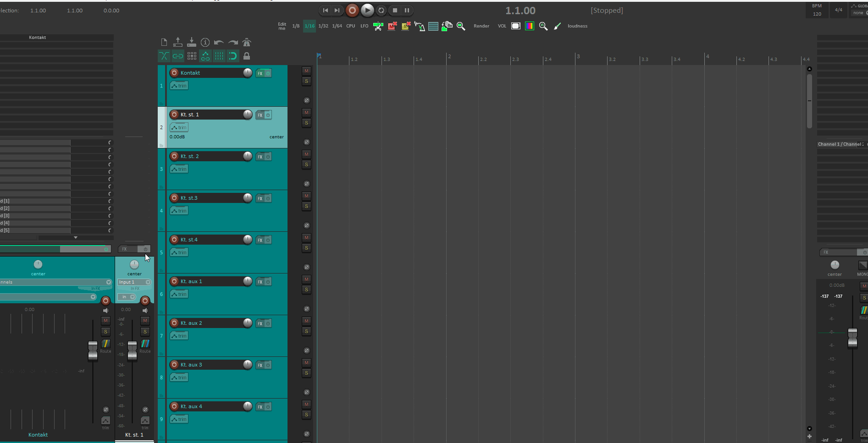Screen dimensions: 868x443
Task: Click the white rounded-rectangle toolbar icon
Action: point(516,26)
